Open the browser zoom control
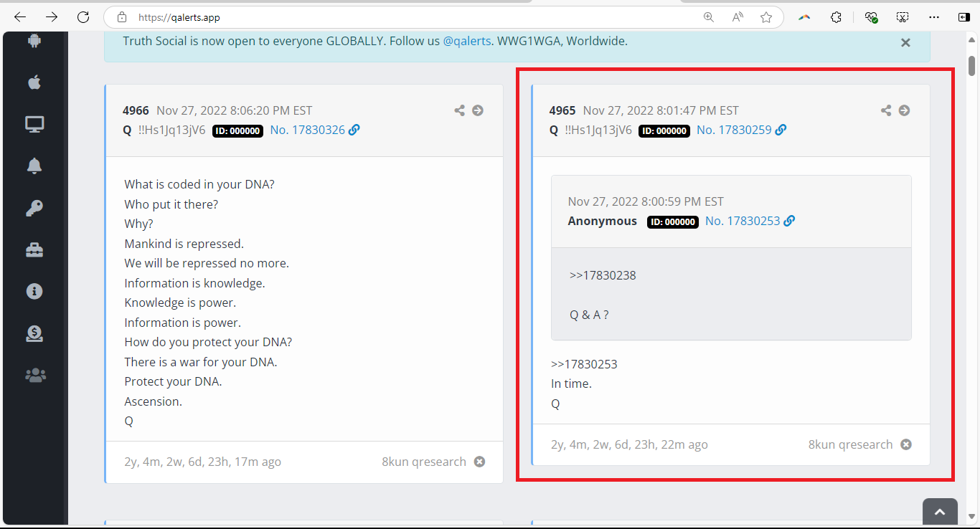This screenshot has width=980, height=529. (709, 17)
